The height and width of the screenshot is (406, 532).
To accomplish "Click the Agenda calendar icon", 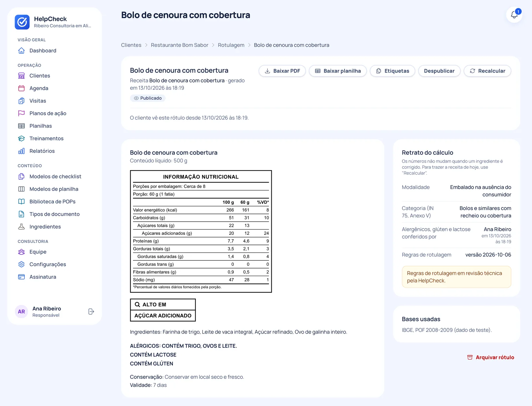I will click(21, 88).
